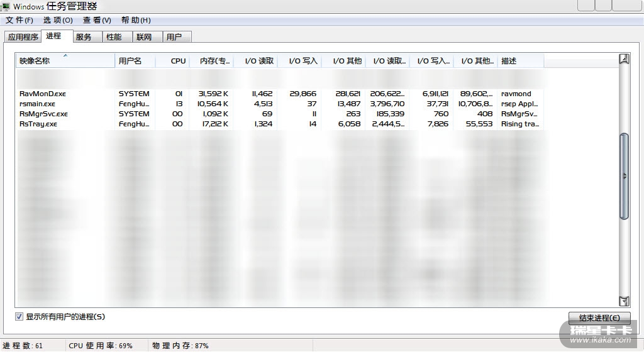Sort by first I/O 写入 column header
This screenshot has height=352, width=644.
(299, 61)
